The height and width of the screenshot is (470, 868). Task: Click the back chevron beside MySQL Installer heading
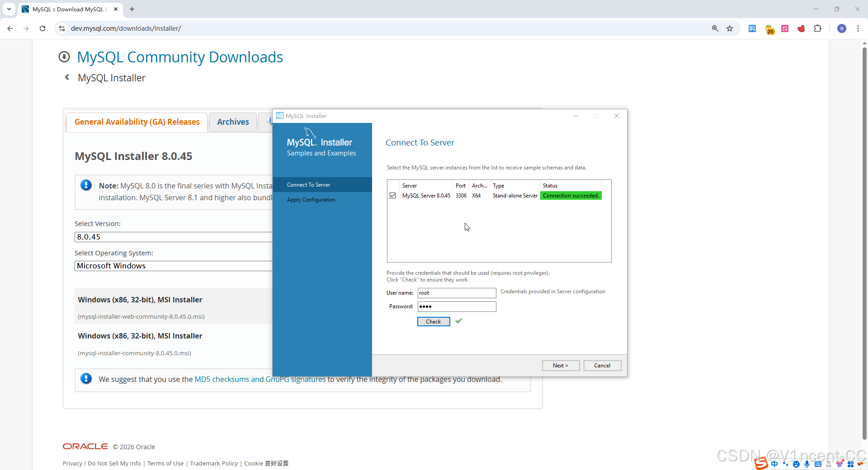67,77
